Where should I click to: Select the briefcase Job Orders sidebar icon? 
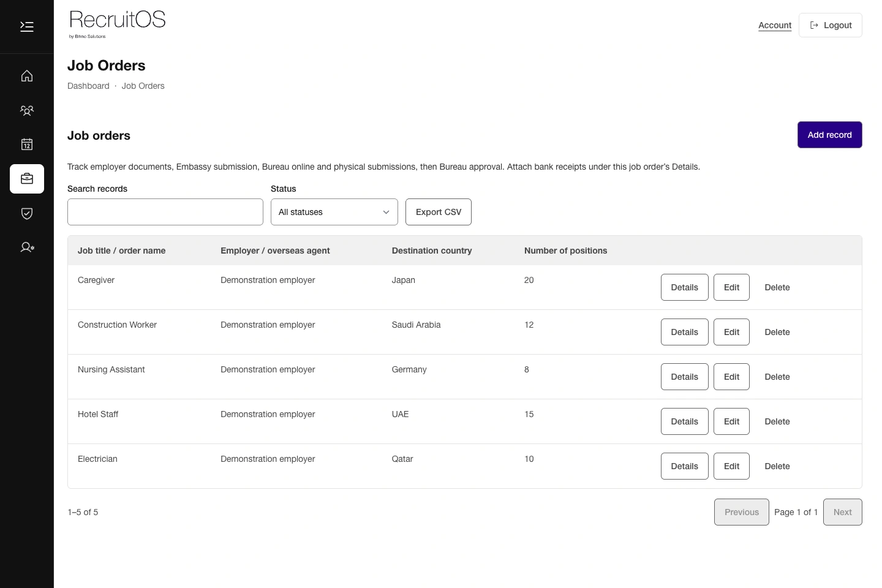(27, 179)
